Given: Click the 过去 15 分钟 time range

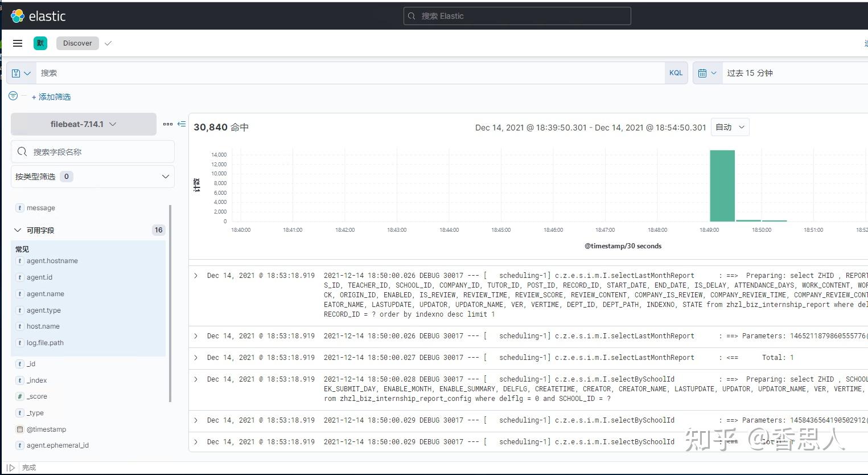Looking at the screenshot, I should [750, 72].
